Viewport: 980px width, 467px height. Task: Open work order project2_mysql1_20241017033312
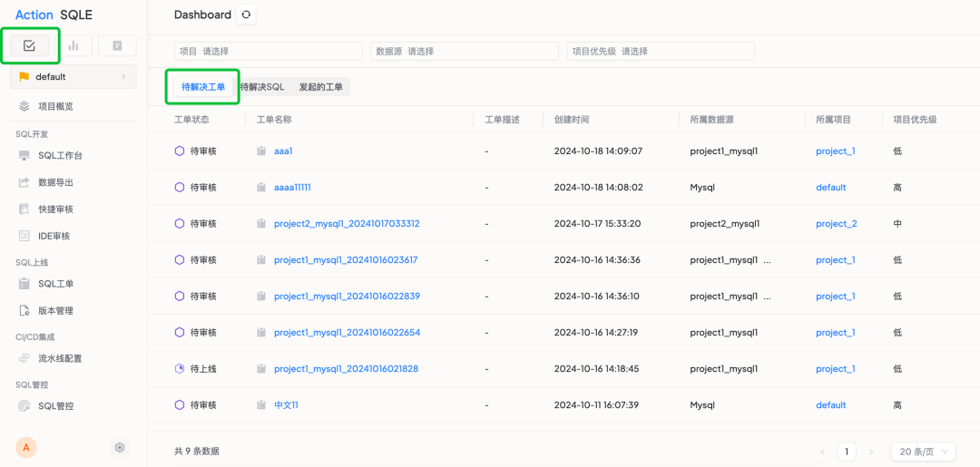(347, 223)
